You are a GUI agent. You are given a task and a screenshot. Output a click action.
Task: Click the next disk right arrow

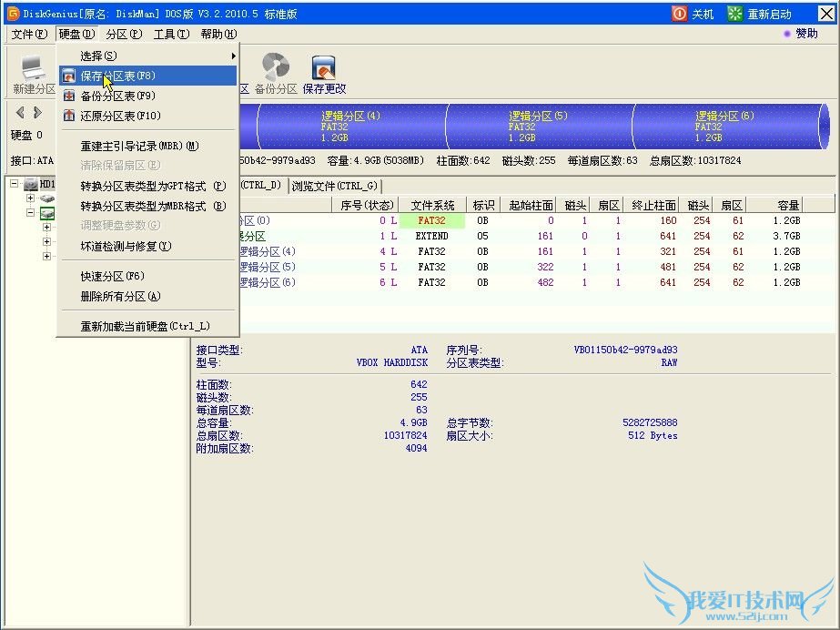[x=37, y=113]
